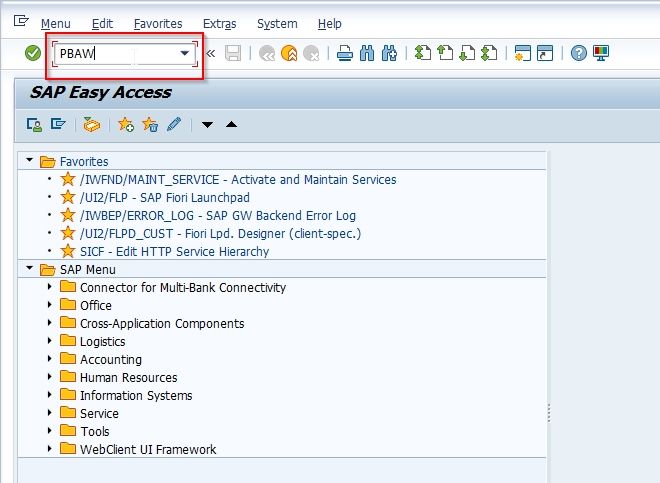Click the Previous Page icon

[x=445, y=53]
